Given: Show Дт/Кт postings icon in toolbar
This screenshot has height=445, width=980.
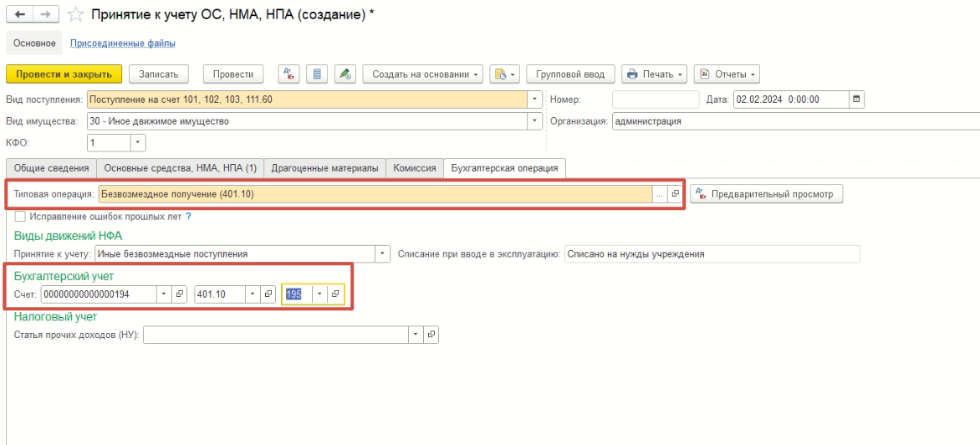Looking at the screenshot, I should (288, 74).
